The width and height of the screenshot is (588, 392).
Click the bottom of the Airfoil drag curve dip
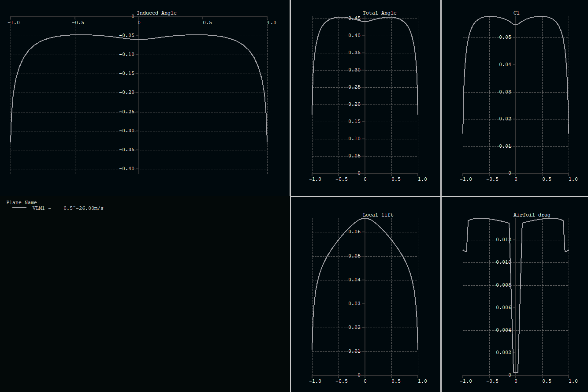pyautogui.click(x=516, y=372)
